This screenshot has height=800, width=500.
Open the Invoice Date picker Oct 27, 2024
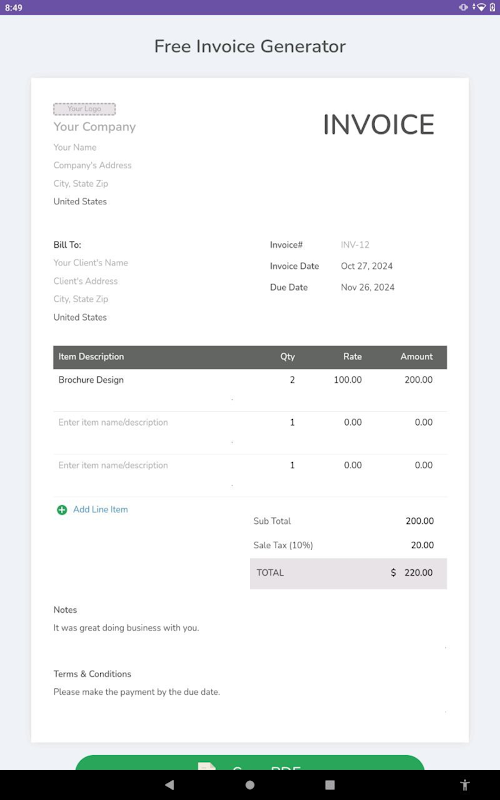[x=367, y=266]
